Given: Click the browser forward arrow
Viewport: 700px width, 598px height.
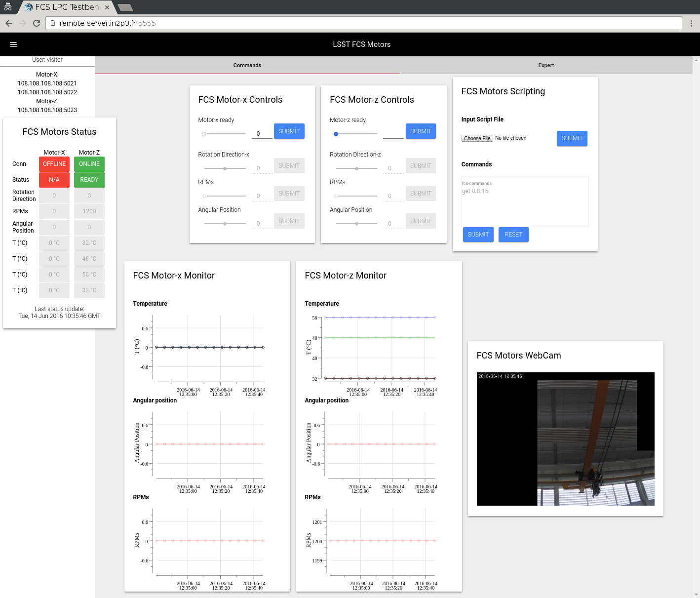Looking at the screenshot, I should [23, 23].
